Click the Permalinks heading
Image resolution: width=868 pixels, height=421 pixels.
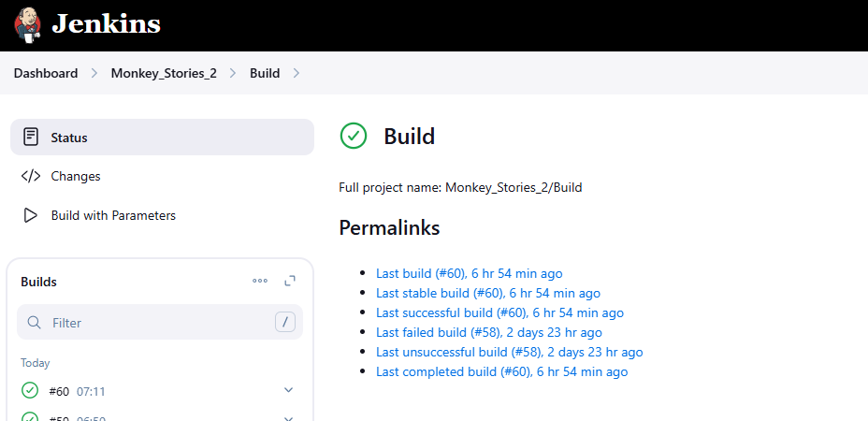tap(389, 227)
